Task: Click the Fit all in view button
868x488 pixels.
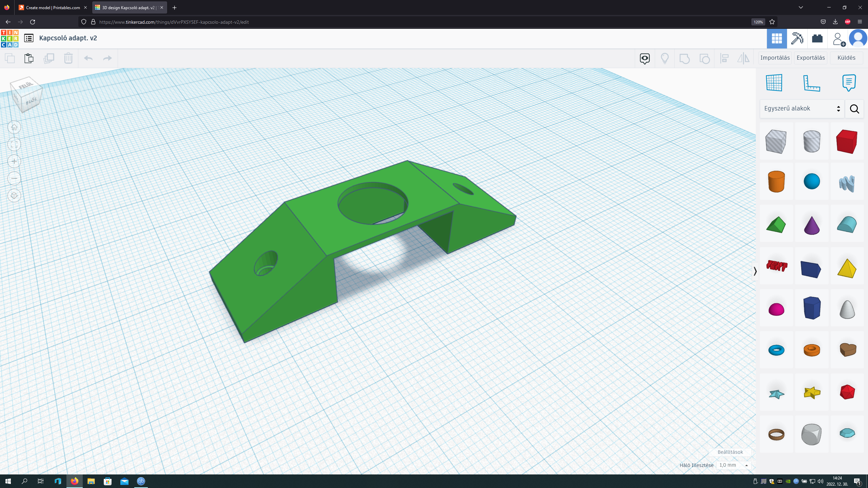Action: (x=14, y=144)
